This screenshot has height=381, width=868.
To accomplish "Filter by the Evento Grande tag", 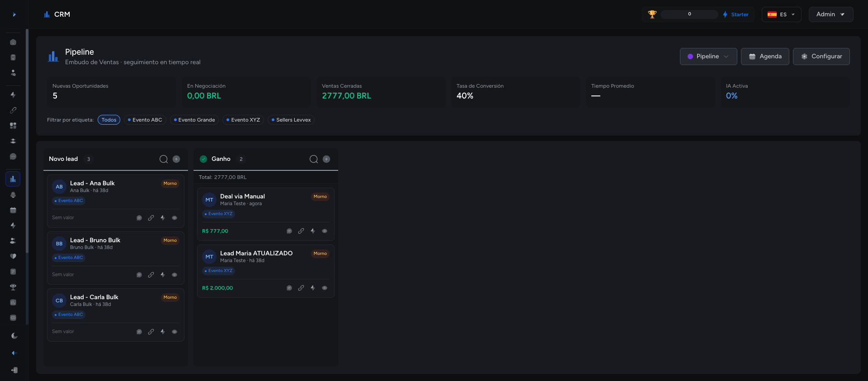I will (194, 120).
